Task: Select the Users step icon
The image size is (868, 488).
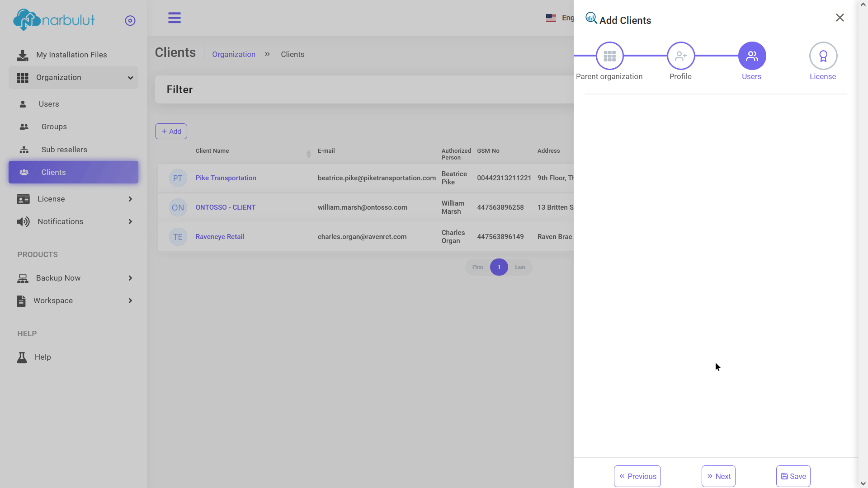Action: coord(752,56)
